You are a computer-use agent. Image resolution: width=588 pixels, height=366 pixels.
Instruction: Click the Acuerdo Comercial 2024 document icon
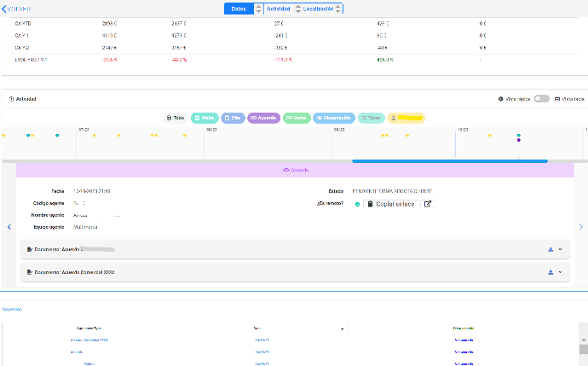(x=30, y=272)
